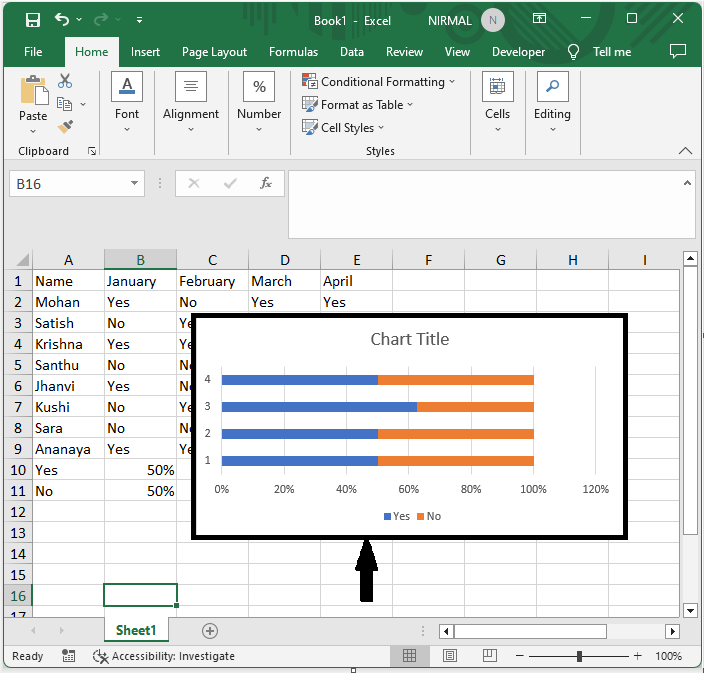Select the Format Painter brush
704x673 pixels.
[x=66, y=127]
